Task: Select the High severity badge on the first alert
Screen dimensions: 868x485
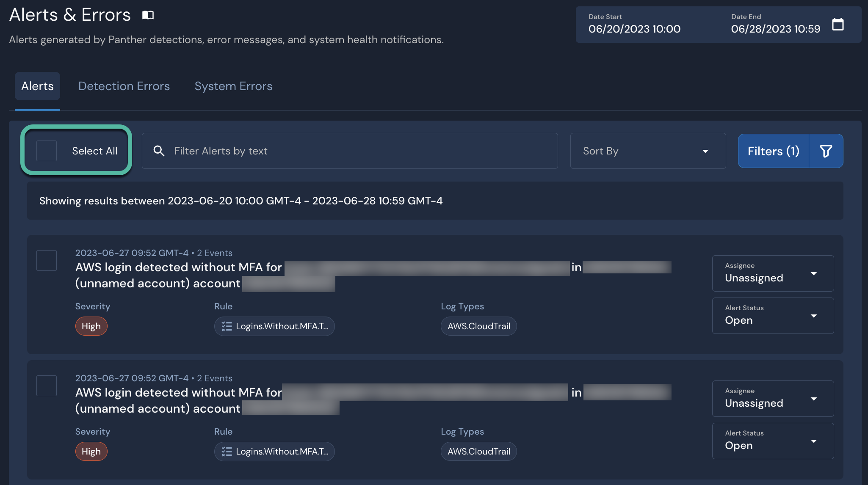Action: (x=91, y=326)
